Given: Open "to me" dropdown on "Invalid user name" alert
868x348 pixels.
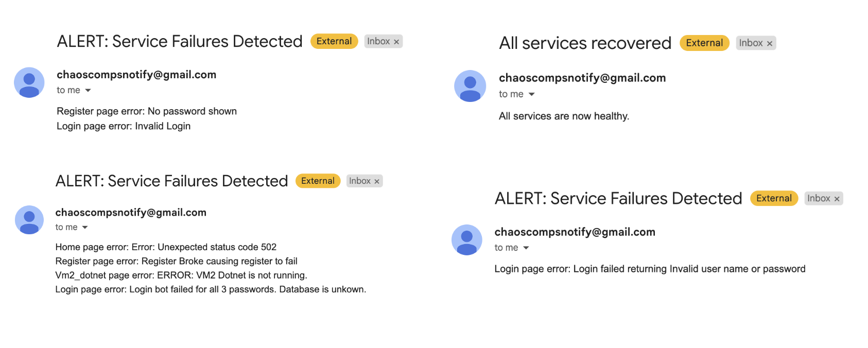Looking at the screenshot, I should 526,248.
